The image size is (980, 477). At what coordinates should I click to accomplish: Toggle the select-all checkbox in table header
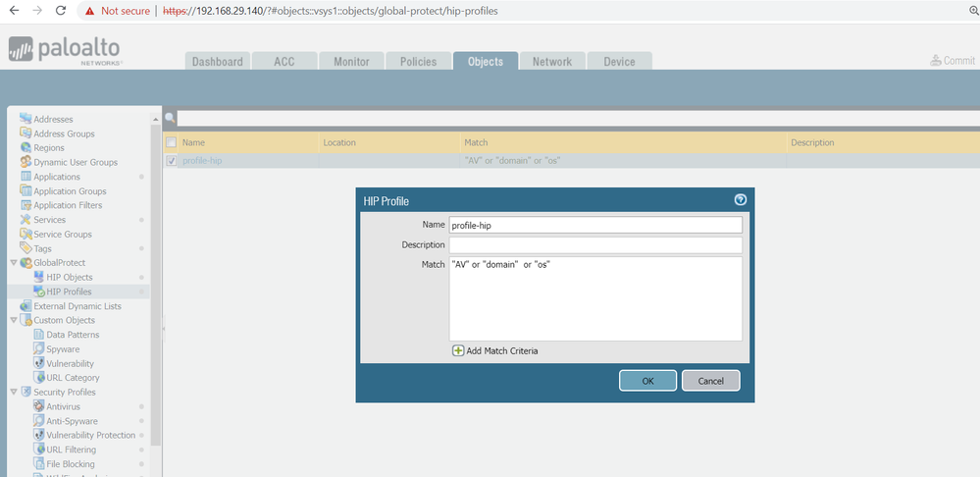click(172, 142)
